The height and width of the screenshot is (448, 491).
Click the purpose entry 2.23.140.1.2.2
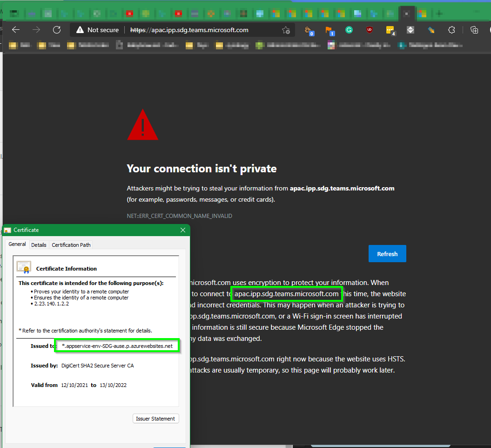point(51,304)
